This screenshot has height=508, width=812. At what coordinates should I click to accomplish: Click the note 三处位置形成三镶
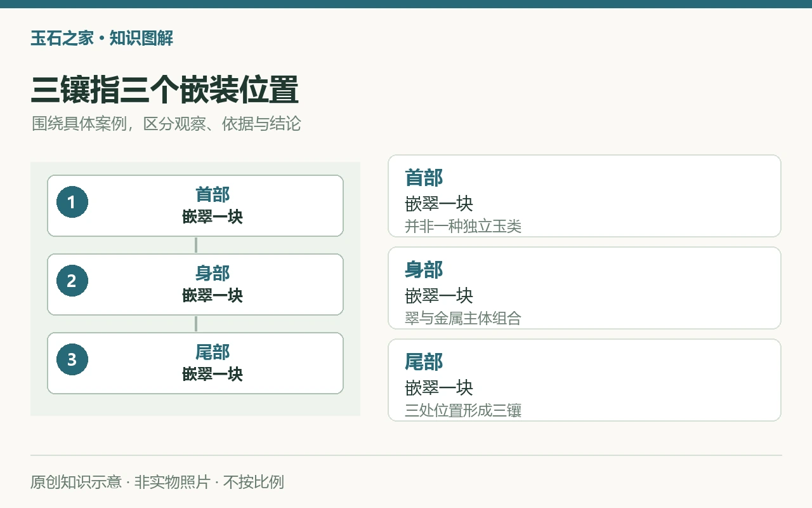click(x=463, y=410)
